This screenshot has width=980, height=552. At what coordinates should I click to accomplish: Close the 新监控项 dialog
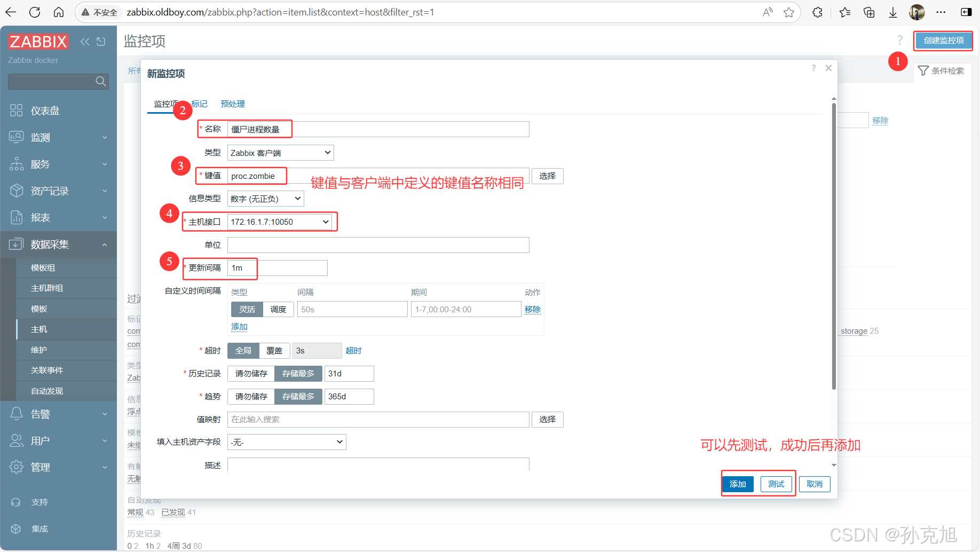828,68
